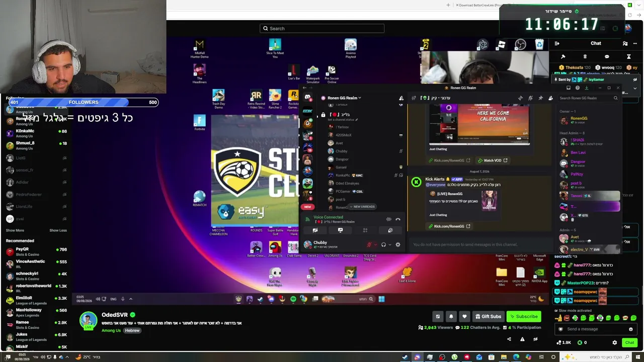This screenshot has width=644, height=362.
Task: Click OdedSVR's channel avatar
Action: (88, 320)
